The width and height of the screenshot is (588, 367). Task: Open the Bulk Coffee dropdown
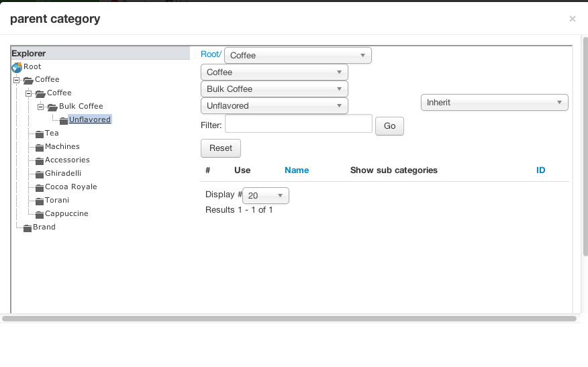click(275, 89)
